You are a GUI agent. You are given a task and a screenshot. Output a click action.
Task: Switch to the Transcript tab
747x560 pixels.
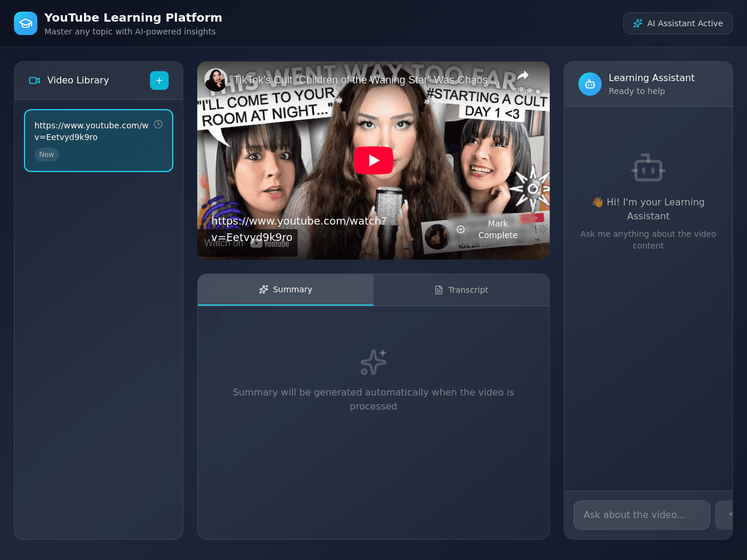tap(462, 290)
